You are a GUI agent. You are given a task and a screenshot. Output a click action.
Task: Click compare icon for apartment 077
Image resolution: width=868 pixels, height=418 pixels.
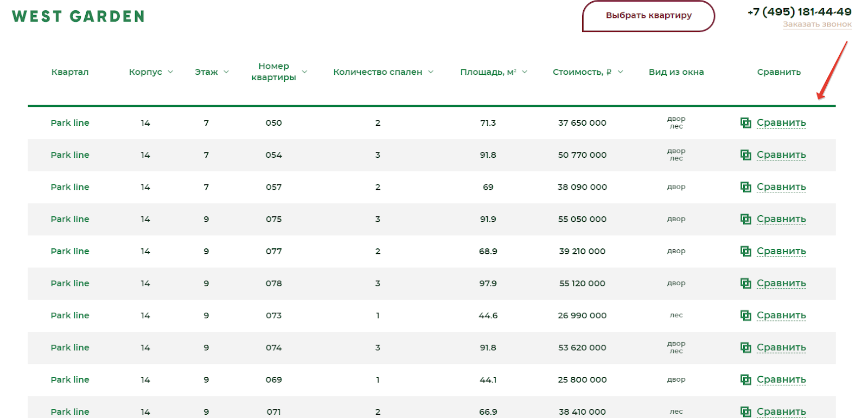pos(746,251)
